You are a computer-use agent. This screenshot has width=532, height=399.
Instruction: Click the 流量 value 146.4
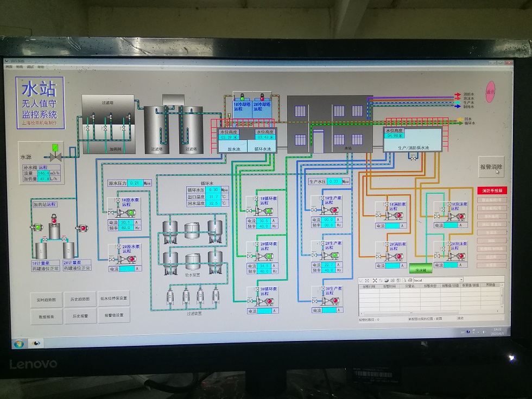[43, 173]
